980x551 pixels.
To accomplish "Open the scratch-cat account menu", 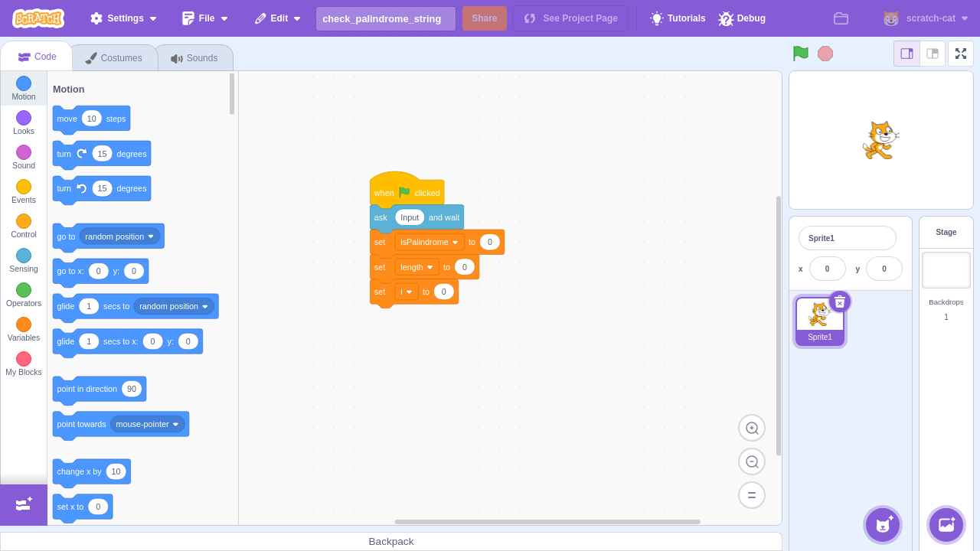I will (x=926, y=18).
